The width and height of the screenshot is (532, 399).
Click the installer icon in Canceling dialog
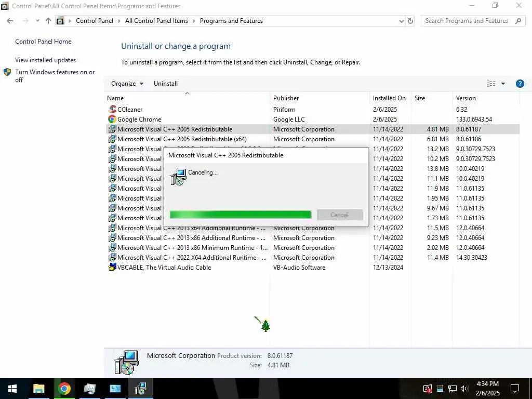[178, 177]
